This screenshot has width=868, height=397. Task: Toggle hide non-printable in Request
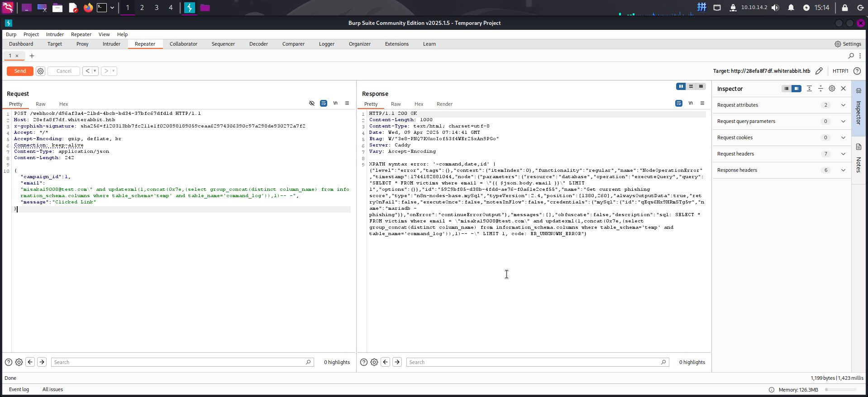[x=312, y=103]
